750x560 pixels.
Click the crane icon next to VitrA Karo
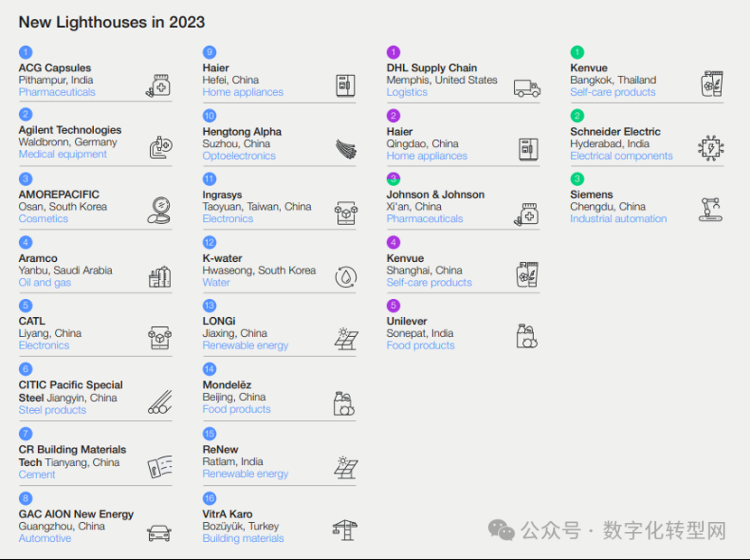[x=344, y=530]
